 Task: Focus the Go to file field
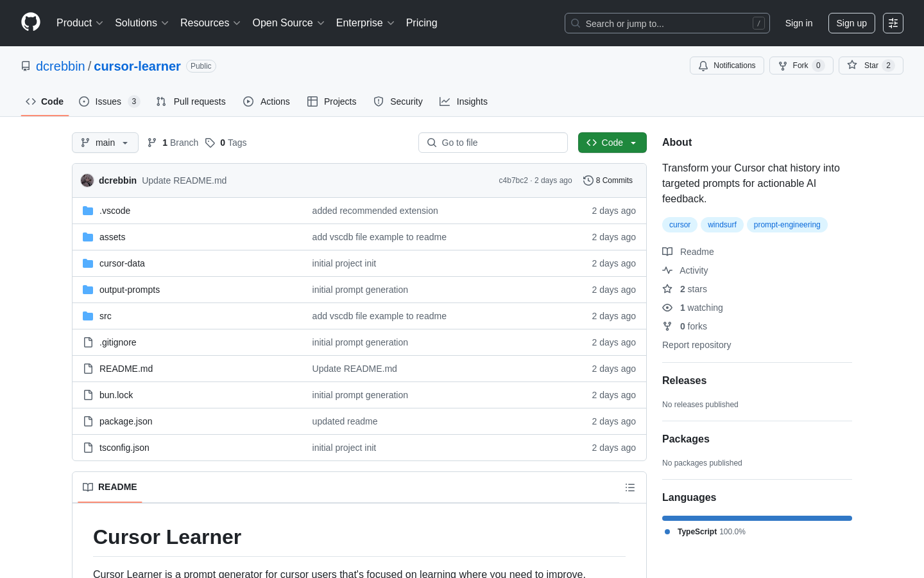click(493, 143)
